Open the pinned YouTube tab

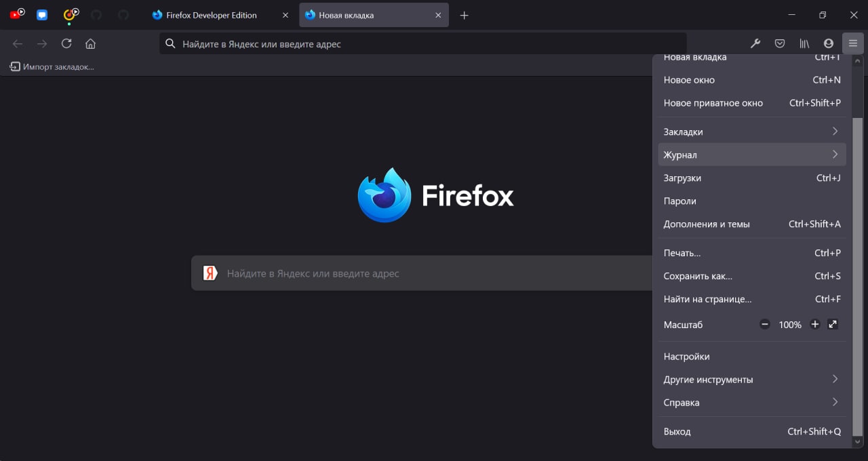[17, 15]
